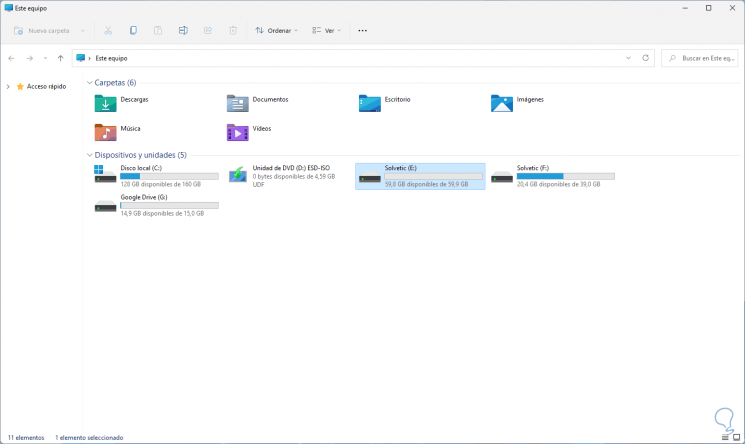Click the computer icon in address bar
Image resolution: width=745 pixels, height=444 pixels.
[81, 58]
